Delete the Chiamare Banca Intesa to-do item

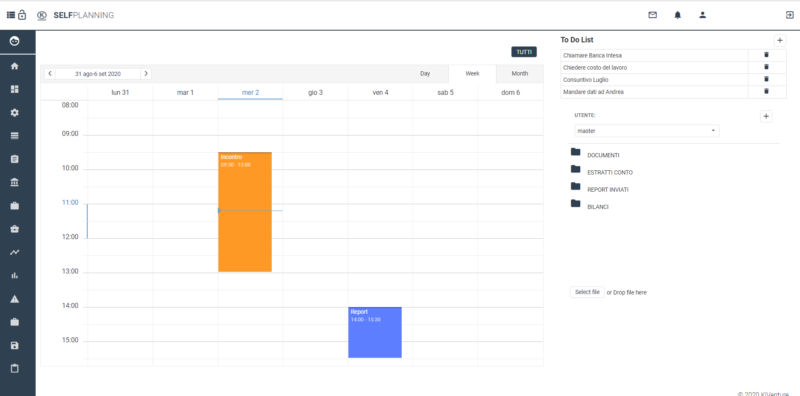pos(766,55)
